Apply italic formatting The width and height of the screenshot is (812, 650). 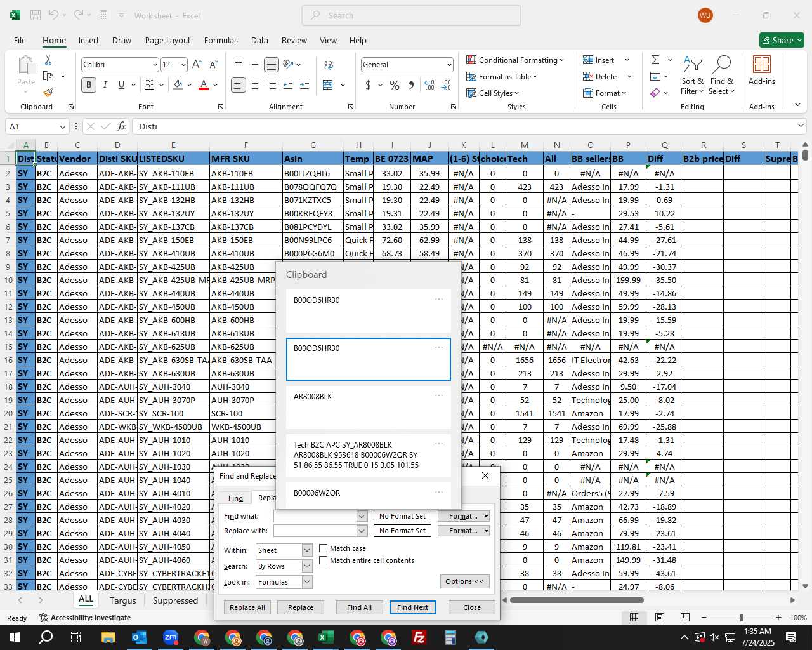(105, 85)
